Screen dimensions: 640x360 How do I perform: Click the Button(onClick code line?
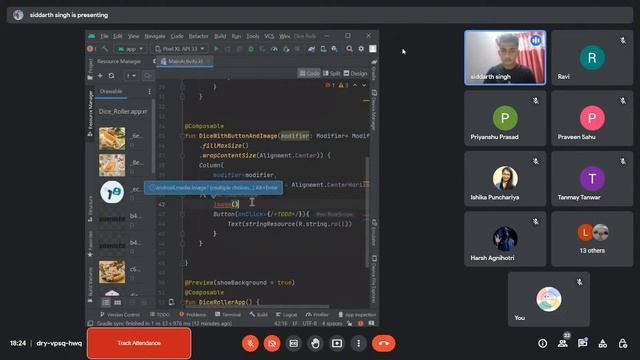pyautogui.click(x=261, y=214)
